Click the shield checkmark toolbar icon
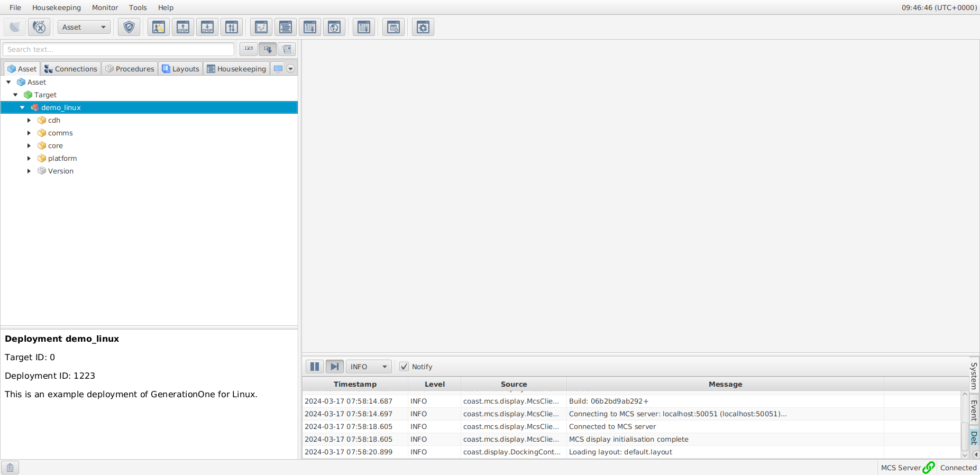Screen dimensions: 980x475 (129, 27)
